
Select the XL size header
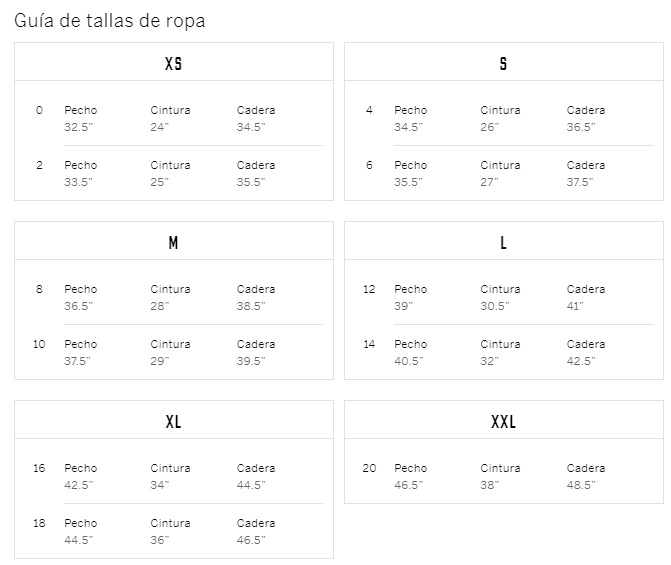point(173,422)
